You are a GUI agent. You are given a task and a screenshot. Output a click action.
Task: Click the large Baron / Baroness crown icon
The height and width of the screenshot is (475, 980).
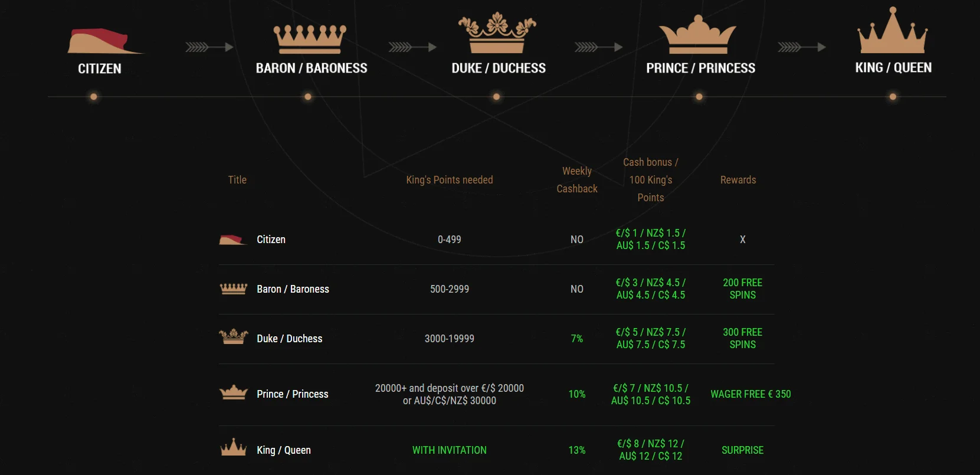[x=310, y=39]
